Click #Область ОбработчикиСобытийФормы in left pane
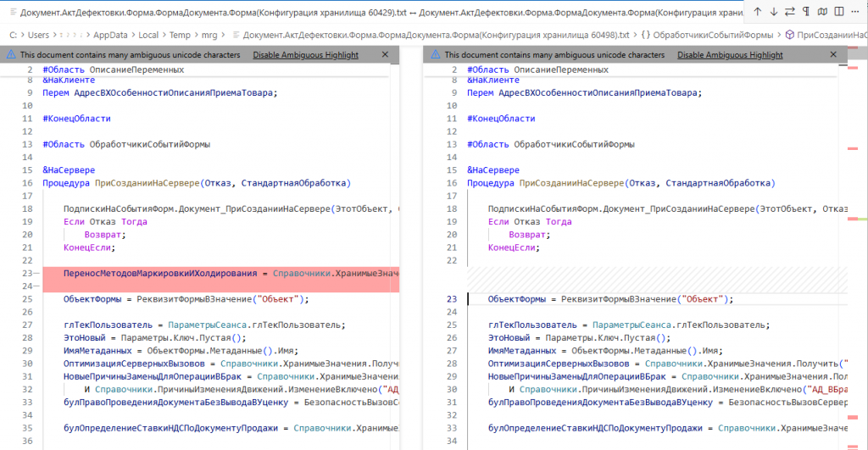The width and height of the screenshot is (868, 450). click(126, 144)
